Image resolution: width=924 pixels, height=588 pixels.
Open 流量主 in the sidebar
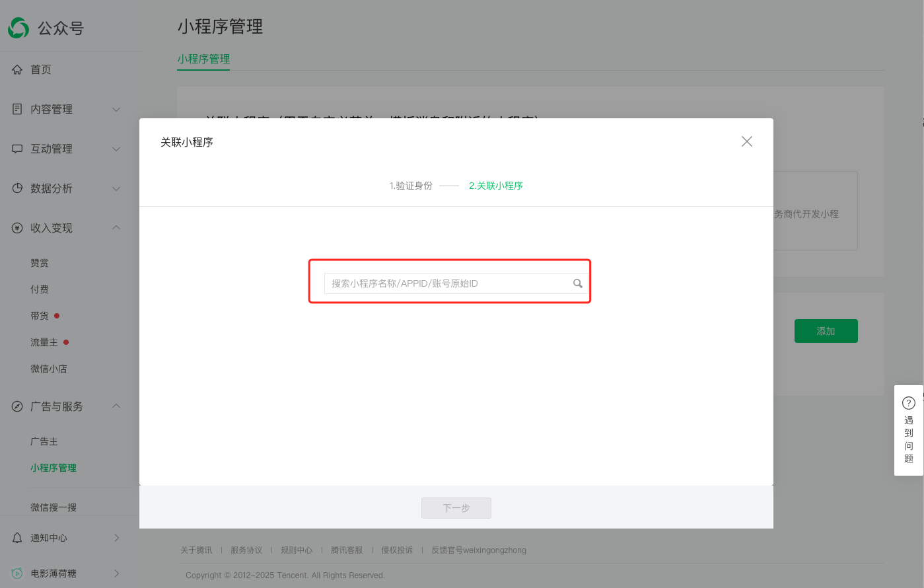pos(44,342)
